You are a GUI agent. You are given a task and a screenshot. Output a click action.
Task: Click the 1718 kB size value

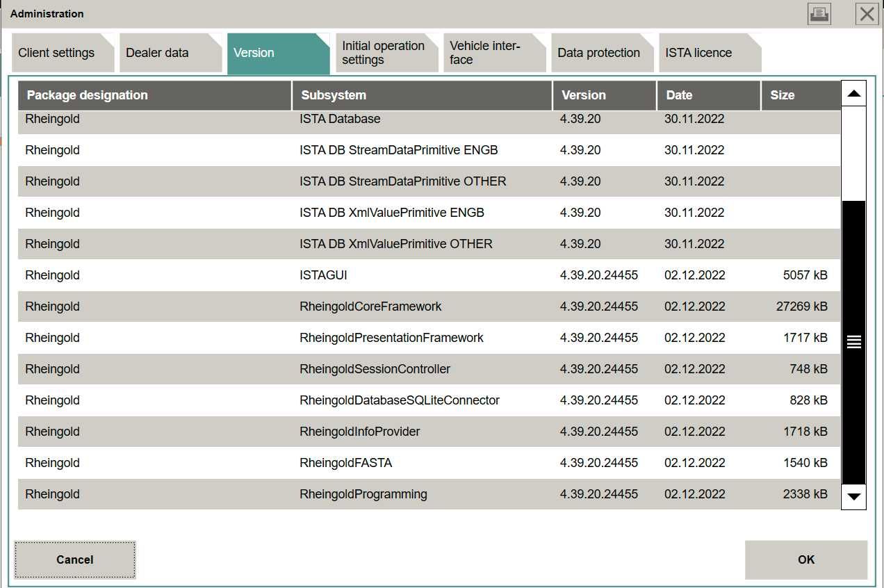click(805, 432)
